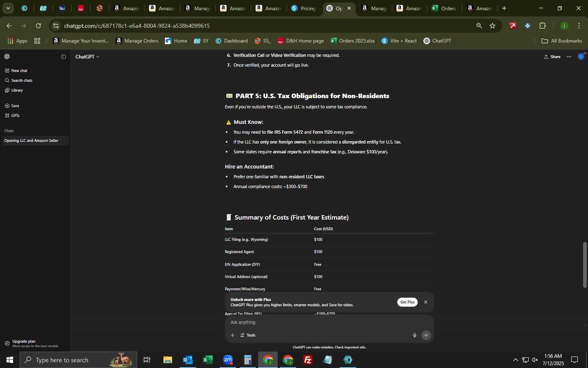This screenshot has height=368, width=588.
Task: Open Search chats in the sidebar
Action: click(22, 81)
